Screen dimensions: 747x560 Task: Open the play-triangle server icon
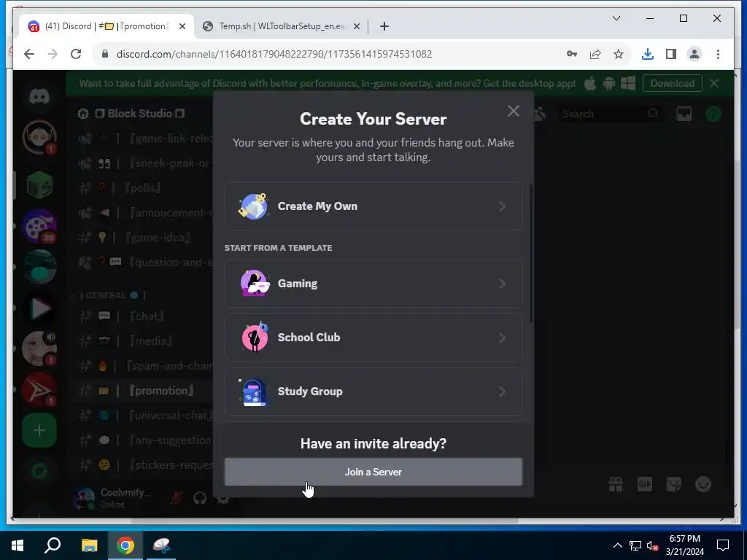39,308
